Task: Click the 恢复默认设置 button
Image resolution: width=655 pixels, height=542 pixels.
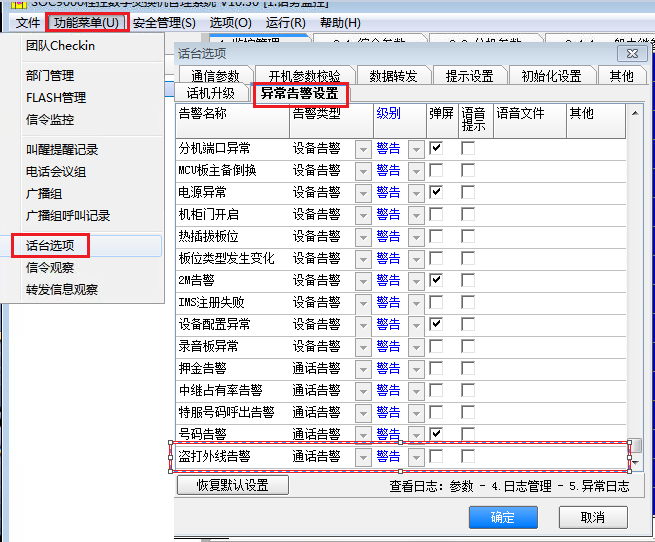Action: coord(232,485)
